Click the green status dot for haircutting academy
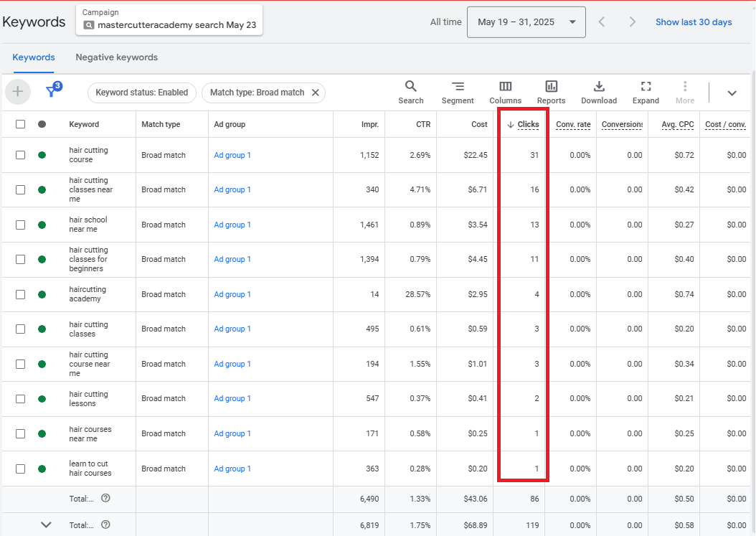The image size is (756, 536). pos(42,294)
